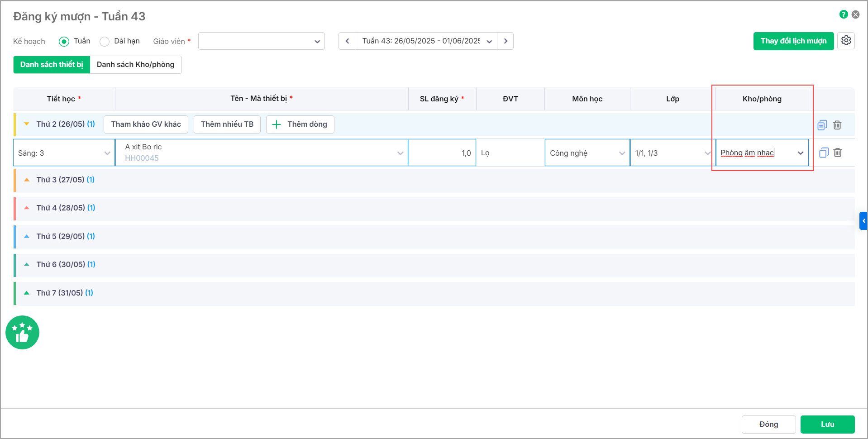Delete the Thứ 2 day group
This screenshot has width=868, height=439.
(837, 125)
